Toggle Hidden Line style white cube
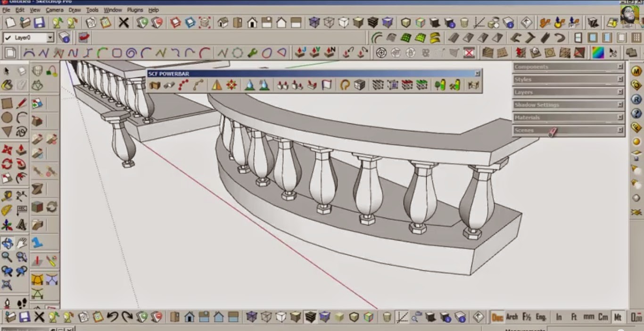The width and height of the screenshot is (644, 331). (344, 22)
